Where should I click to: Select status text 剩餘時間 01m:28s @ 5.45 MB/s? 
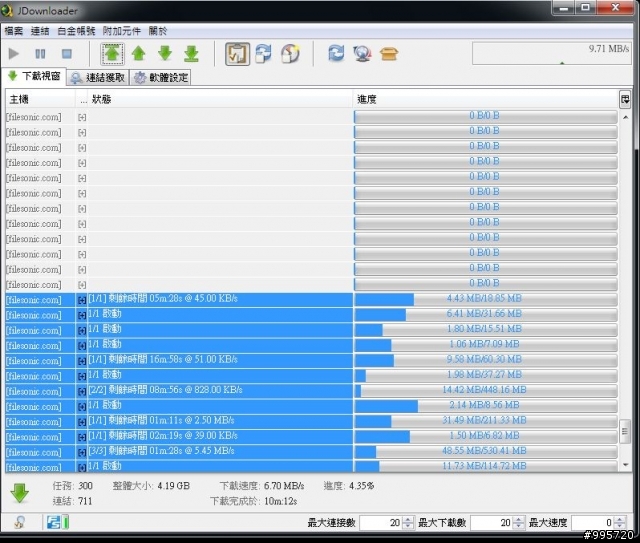171,451
